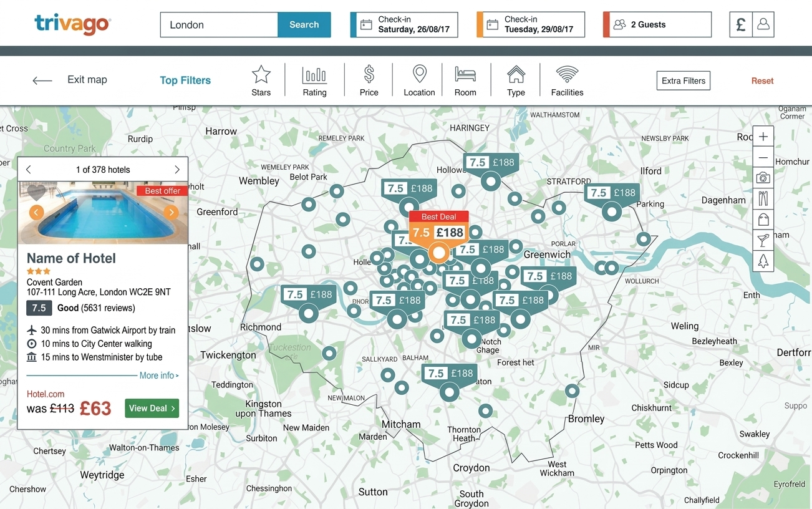Go to next hotel in card header
812x509 pixels.
(177, 170)
